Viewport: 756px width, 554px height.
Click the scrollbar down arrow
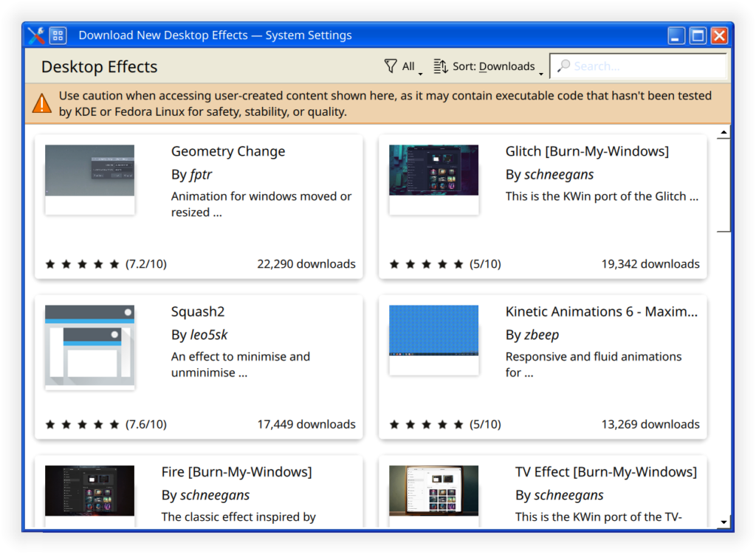coord(724,522)
